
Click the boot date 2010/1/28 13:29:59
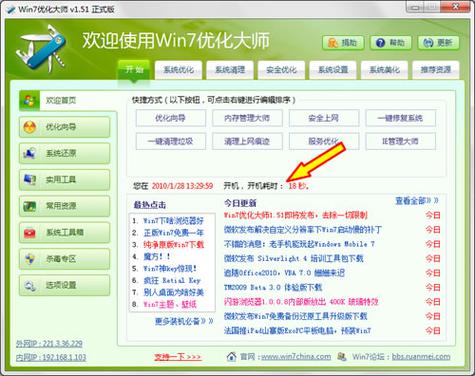pyautogui.click(x=182, y=186)
